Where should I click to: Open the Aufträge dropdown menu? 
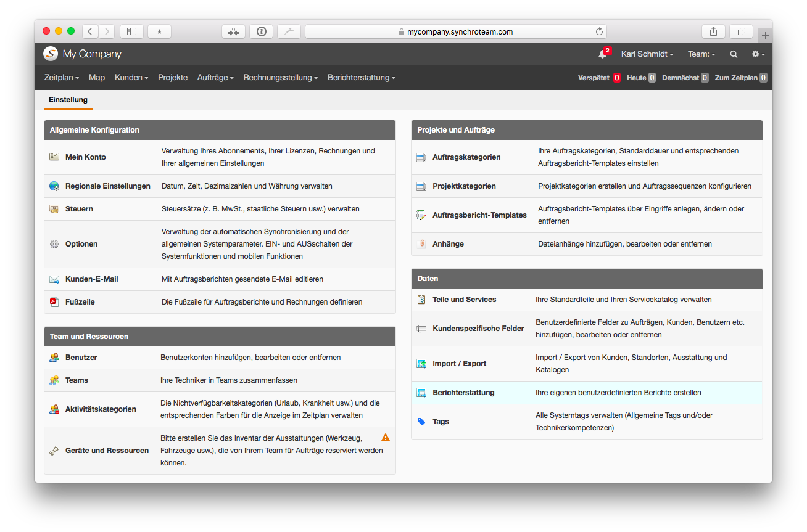215,78
